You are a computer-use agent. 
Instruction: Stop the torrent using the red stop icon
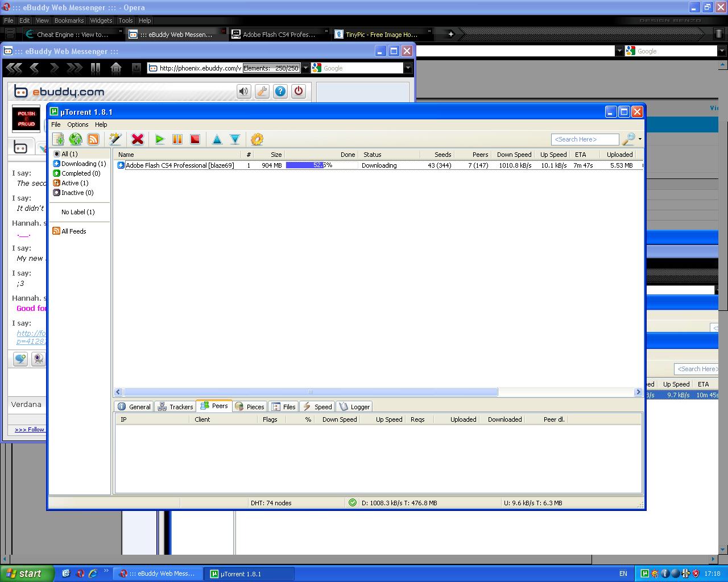coord(195,139)
